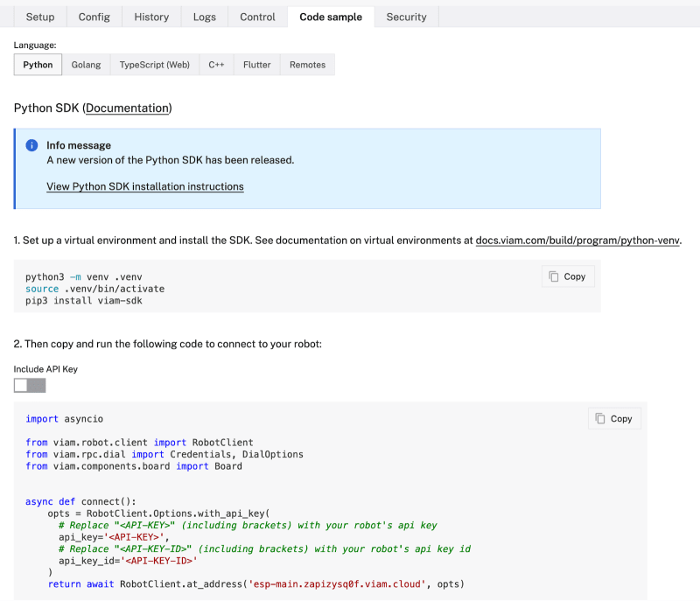
Task: Copy the virtual environment install commands
Action: (x=568, y=276)
